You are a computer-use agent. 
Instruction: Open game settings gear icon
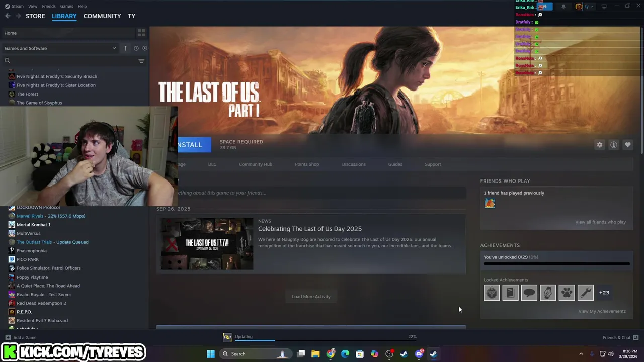599,145
